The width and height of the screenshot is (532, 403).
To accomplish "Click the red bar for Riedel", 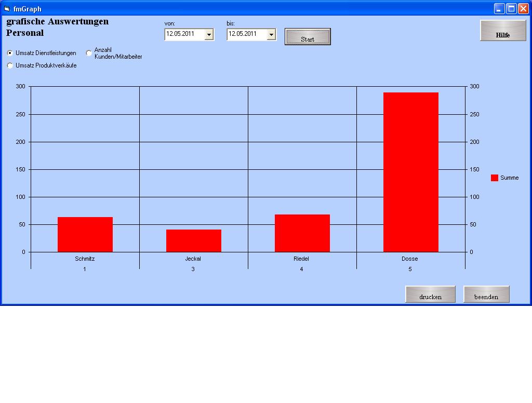I will pyautogui.click(x=302, y=233).
